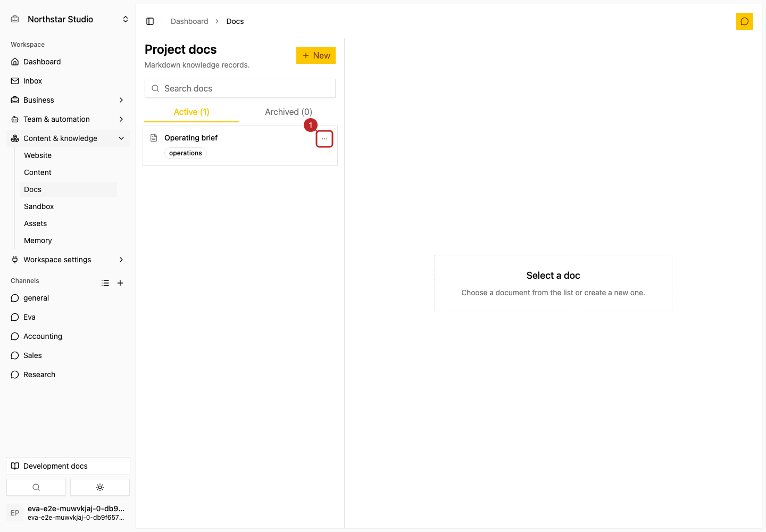Expand the Team & automation section
This screenshot has width=766, height=532.
68,119
